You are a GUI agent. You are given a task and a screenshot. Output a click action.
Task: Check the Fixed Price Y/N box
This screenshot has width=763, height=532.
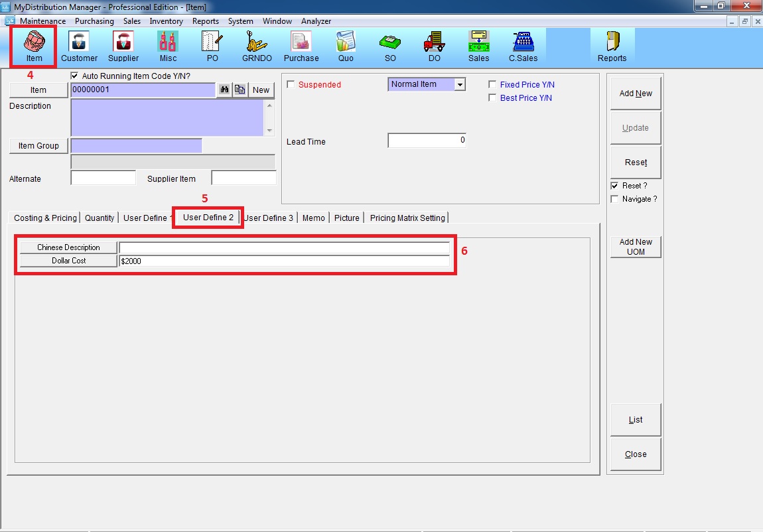click(492, 85)
